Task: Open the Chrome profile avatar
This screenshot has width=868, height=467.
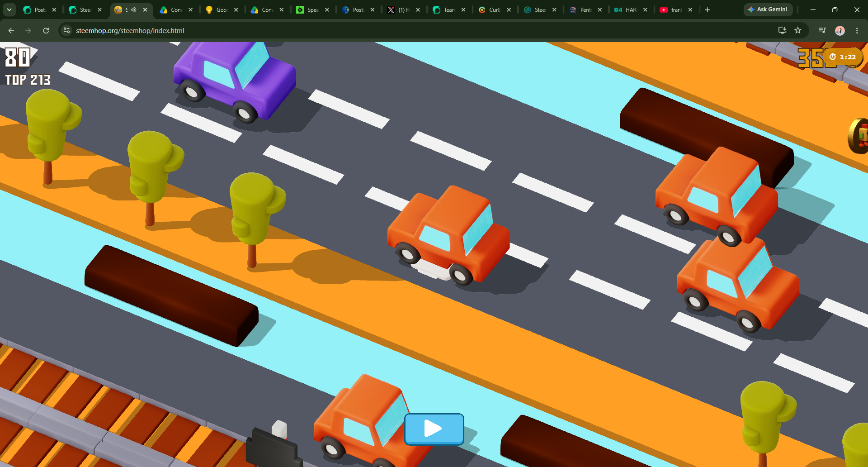Action: pos(840,30)
